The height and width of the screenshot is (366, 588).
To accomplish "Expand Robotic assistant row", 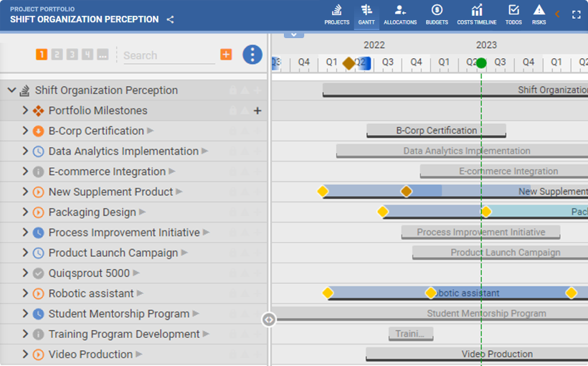I will [x=25, y=293].
